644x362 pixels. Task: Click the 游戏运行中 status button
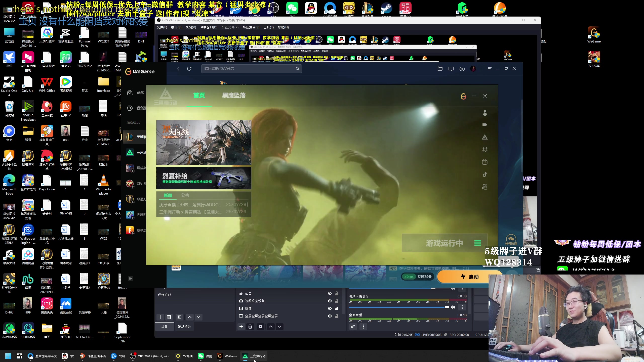coord(444,243)
